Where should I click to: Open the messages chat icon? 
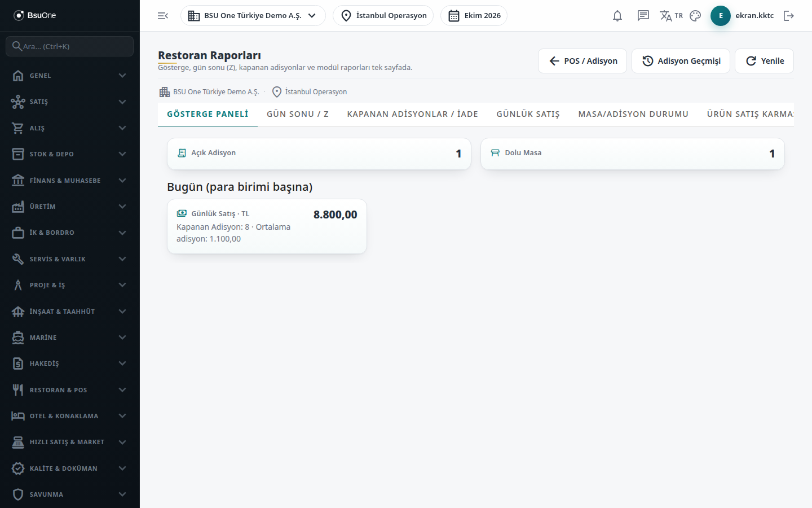[x=643, y=16]
